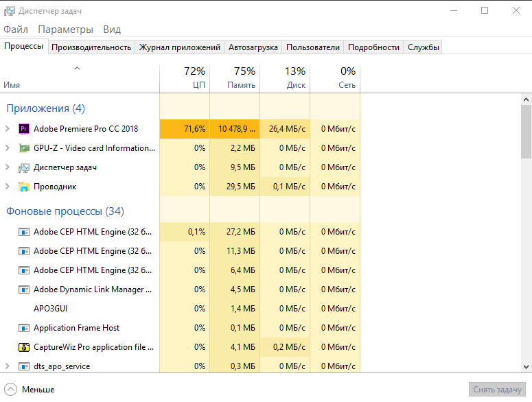Click the 0,1% CPU value of Adobe CEP
Viewport: 532px width, 402px height.
click(197, 232)
